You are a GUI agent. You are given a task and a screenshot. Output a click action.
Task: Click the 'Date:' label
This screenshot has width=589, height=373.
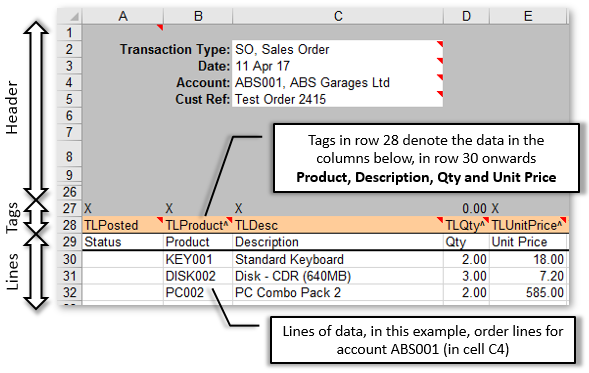(x=214, y=66)
